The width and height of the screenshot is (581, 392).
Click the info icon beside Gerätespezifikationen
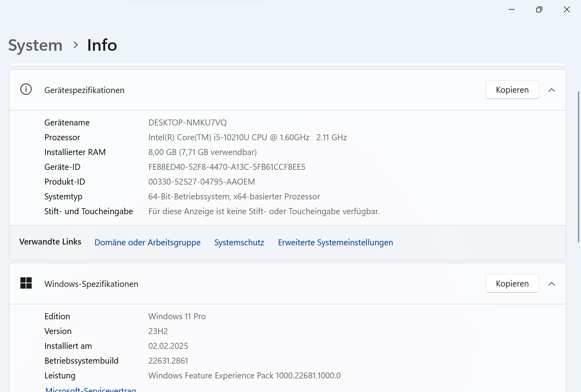point(26,89)
